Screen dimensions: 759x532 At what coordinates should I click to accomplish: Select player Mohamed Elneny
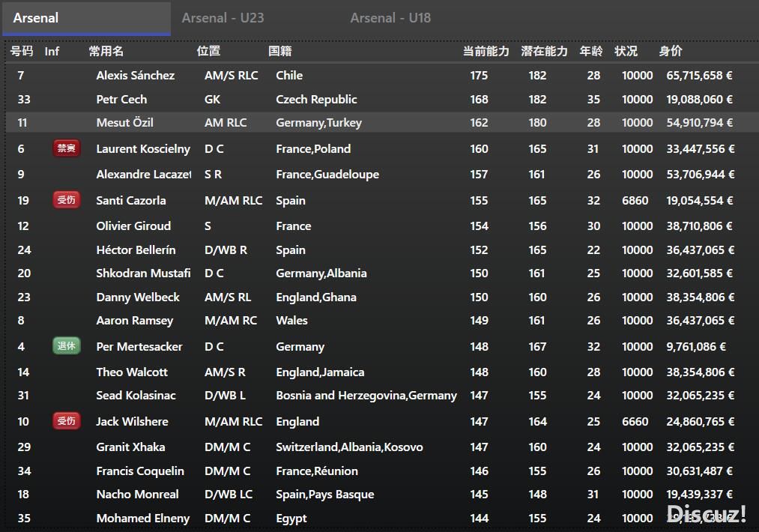click(x=143, y=519)
